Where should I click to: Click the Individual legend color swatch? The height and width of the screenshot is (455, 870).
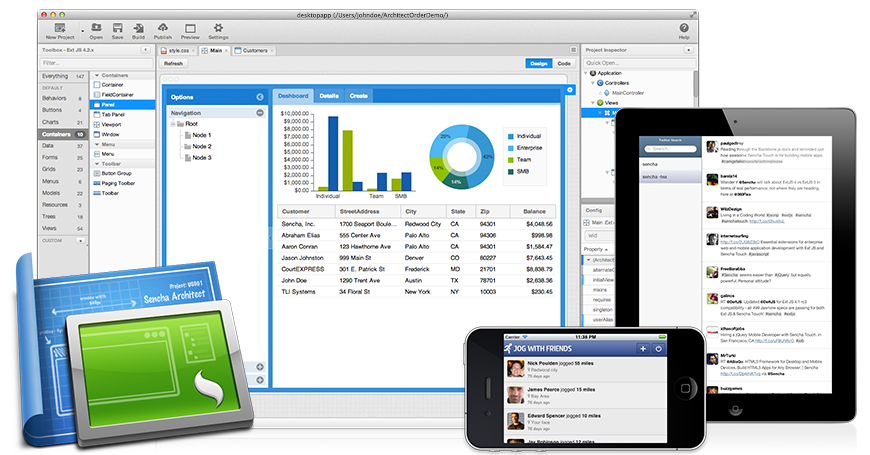coord(510,136)
